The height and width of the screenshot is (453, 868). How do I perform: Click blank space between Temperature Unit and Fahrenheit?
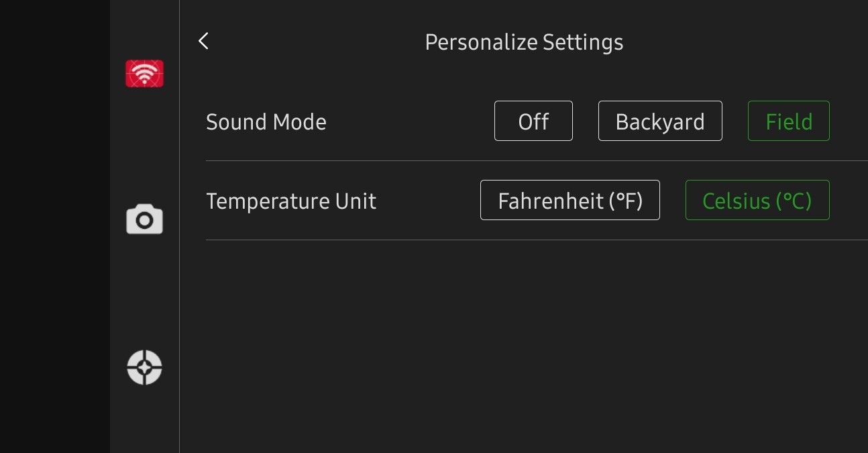point(428,201)
